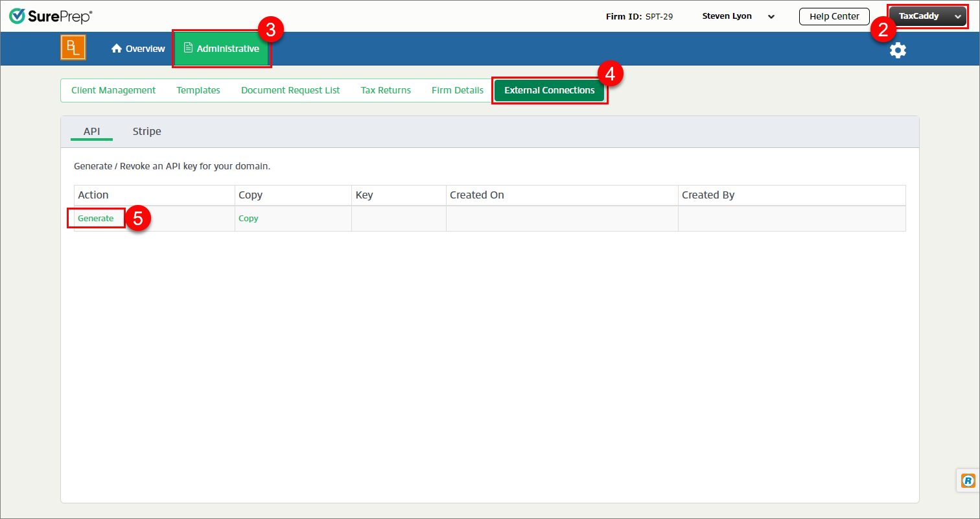Screen dimensions: 980x519
Task: Click the empty Key cell in the table
Action: 399,219
